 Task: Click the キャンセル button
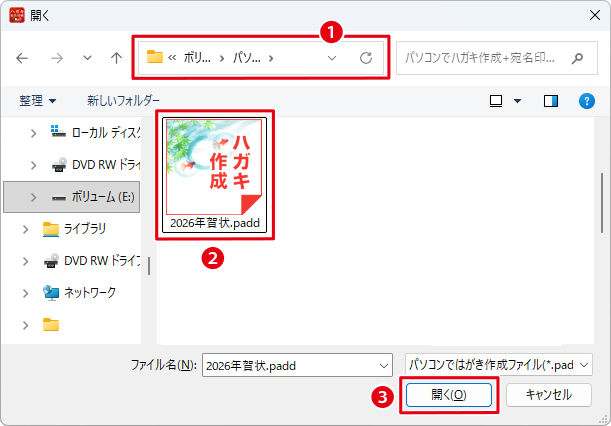[x=549, y=395]
